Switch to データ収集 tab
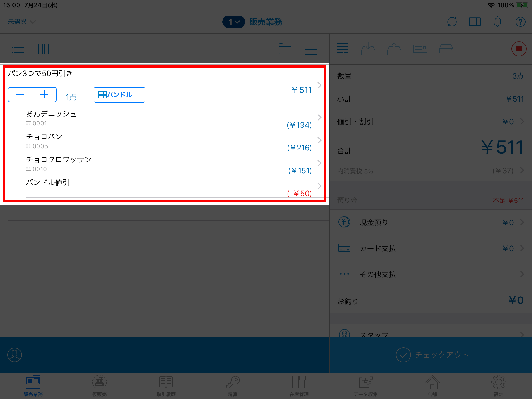This screenshot has height=399, width=532. (365, 386)
